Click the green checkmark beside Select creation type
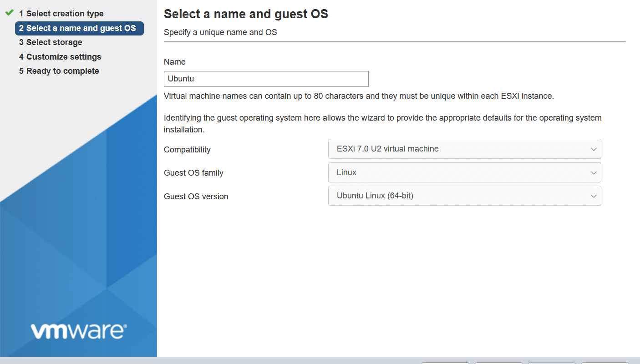 tap(9, 13)
